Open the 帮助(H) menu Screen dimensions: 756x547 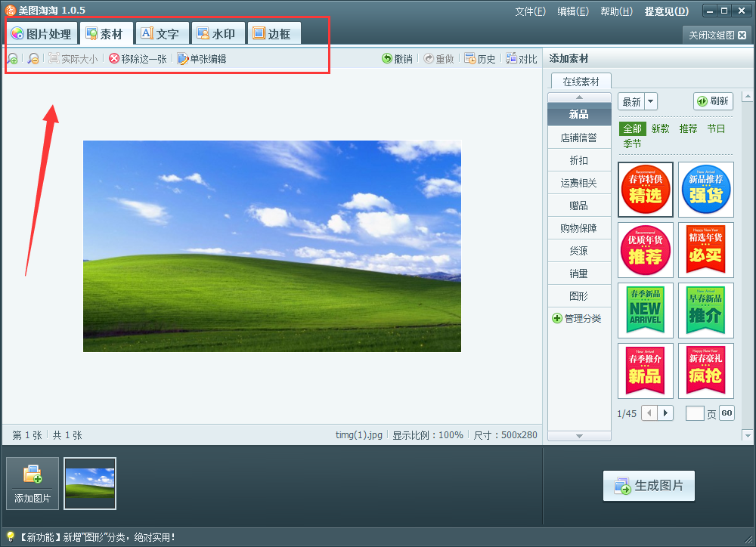616,11
